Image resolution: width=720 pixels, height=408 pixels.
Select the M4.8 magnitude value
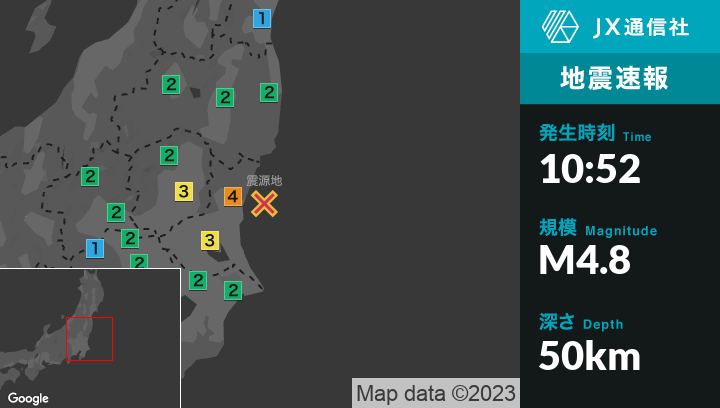pos(584,260)
